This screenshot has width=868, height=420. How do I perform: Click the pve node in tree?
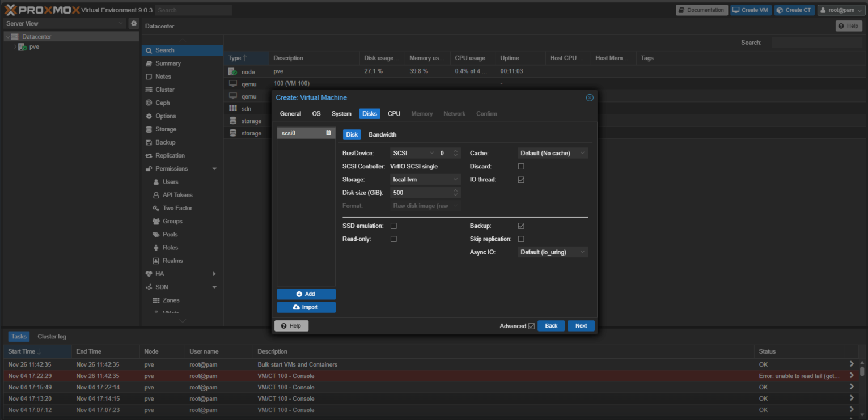coord(34,47)
